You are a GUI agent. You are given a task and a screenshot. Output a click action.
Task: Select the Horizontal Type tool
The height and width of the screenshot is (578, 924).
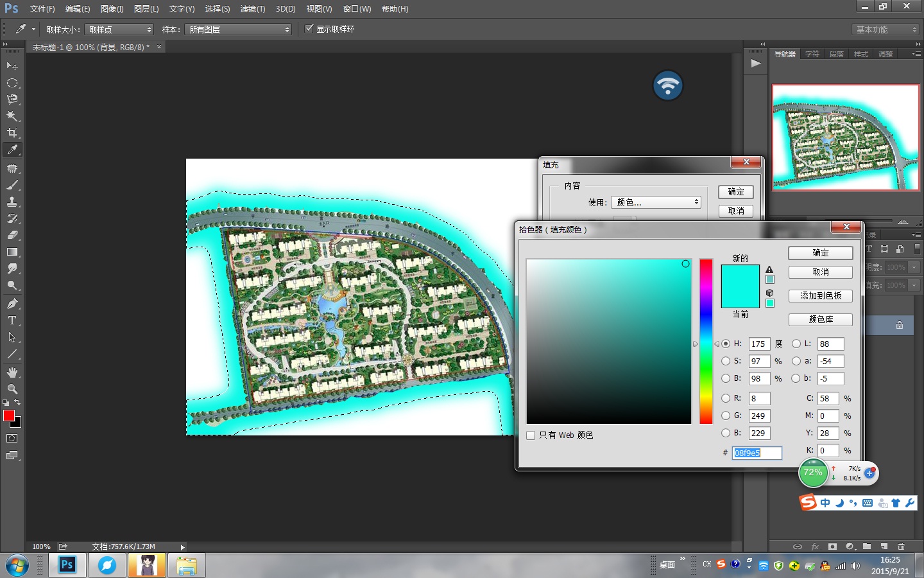12,320
